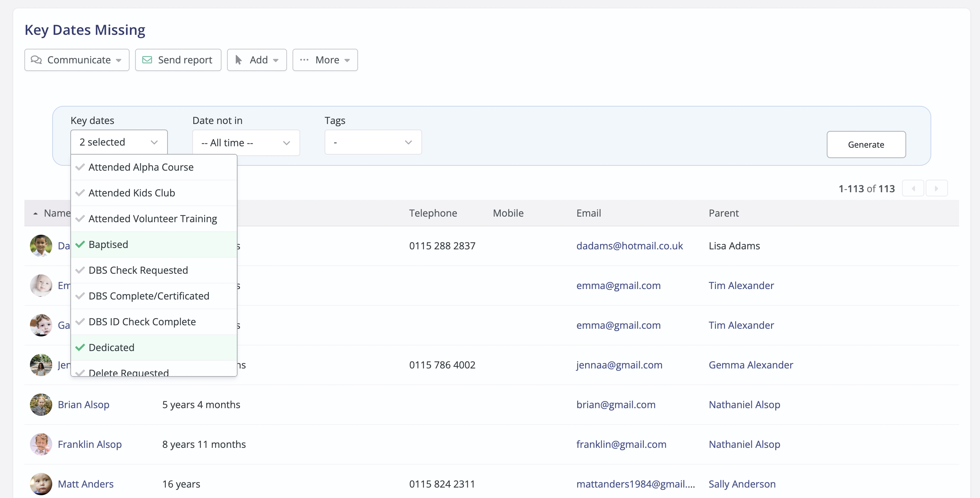This screenshot has height=498, width=980.
Task: Open the Date not in dropdown
Action: tap(246, 143)
